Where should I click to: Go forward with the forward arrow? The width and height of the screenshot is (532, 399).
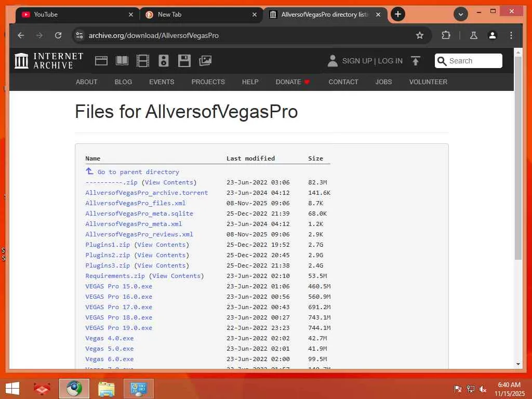tap(39, 35)
